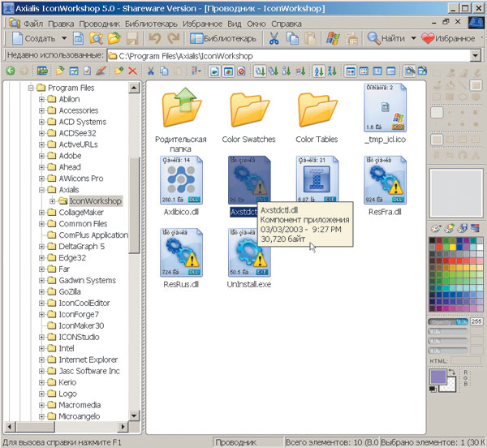
Task: Open the Справка menu
Action: 287,24
